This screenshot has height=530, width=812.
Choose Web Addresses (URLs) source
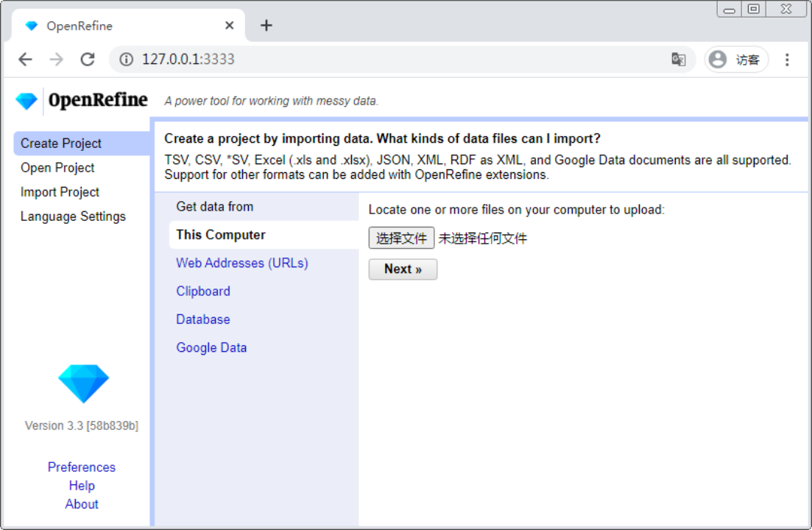click(242, 263)
